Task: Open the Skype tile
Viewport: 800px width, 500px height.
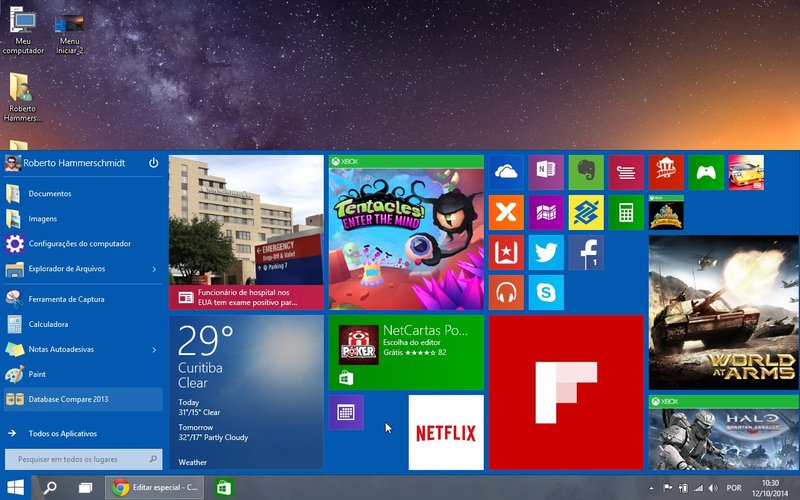Action: tap(546, 292)
